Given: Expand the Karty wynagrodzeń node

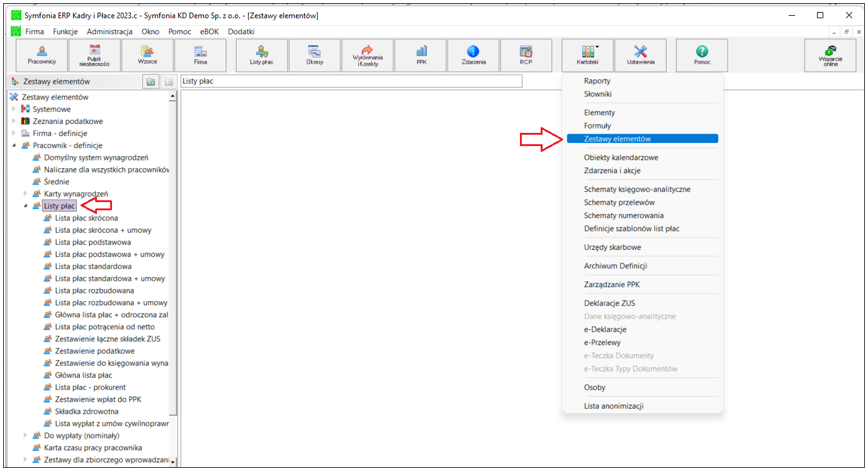Looking at the screenshot, I should [x=26, y=193].
